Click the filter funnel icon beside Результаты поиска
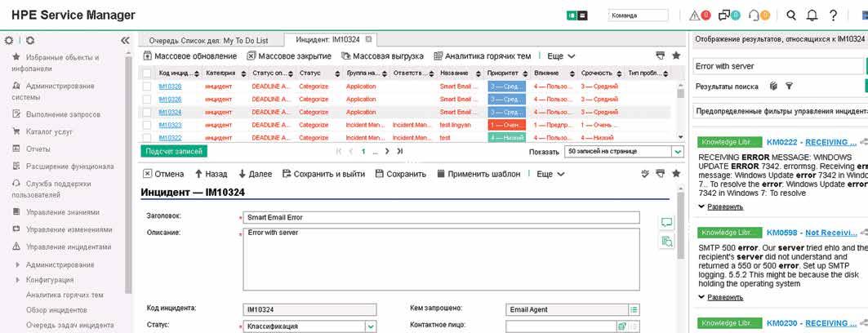The image size is (868, 333). (789, 87)
